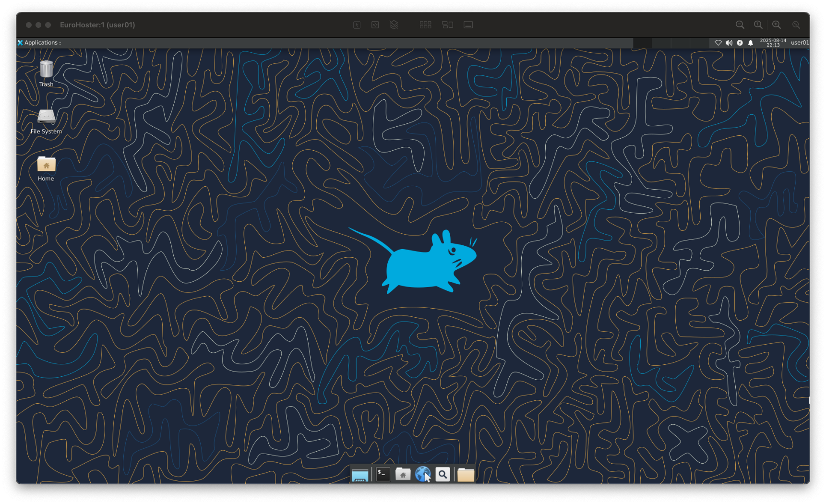Launch the web browser globe icon
This screenshot has height=504, width=826.
(423, 474)
